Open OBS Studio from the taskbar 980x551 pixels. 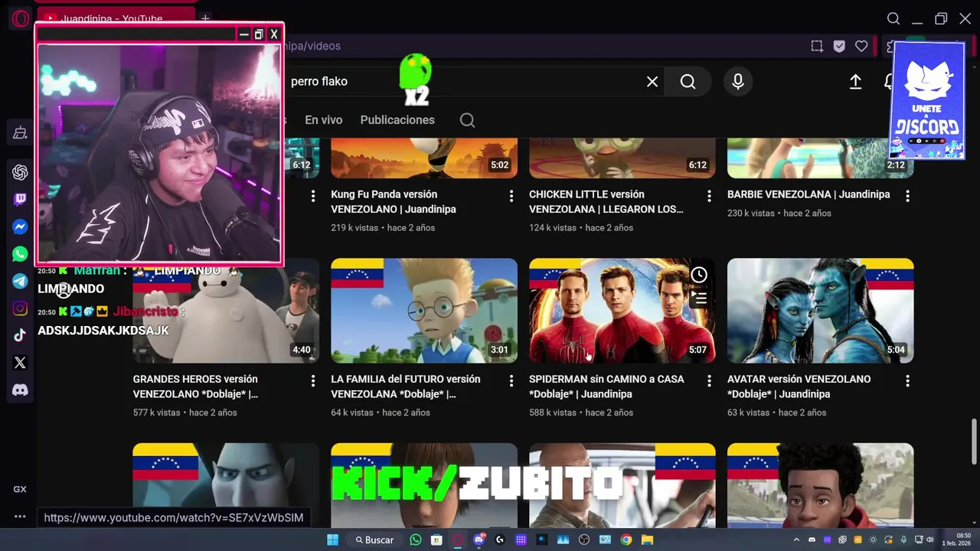point(584,540)
